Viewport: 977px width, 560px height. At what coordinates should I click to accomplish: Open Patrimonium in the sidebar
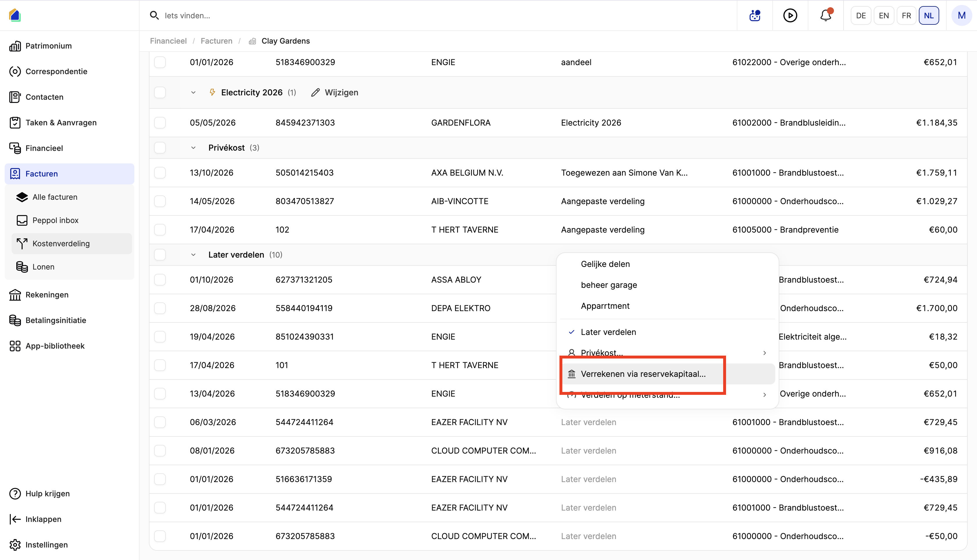pyautogui.click(x=69, y=46)
